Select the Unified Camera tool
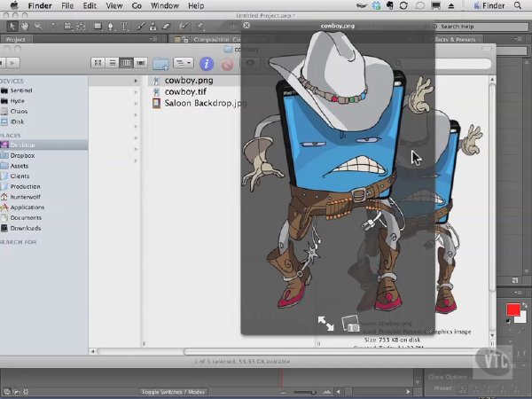This screenshot has width=532, height=399. pyautogui.click(x=68, y=26)
